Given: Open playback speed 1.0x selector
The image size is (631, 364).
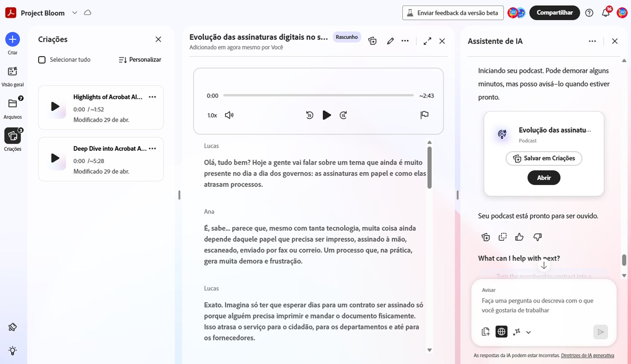Looking at the screenshot, I should point(212,115).
